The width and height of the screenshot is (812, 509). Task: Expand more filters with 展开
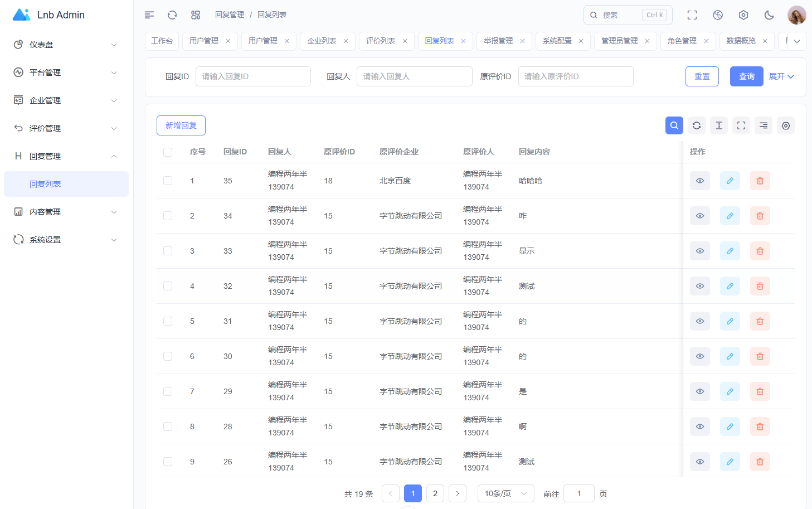(x=781, y=76)
